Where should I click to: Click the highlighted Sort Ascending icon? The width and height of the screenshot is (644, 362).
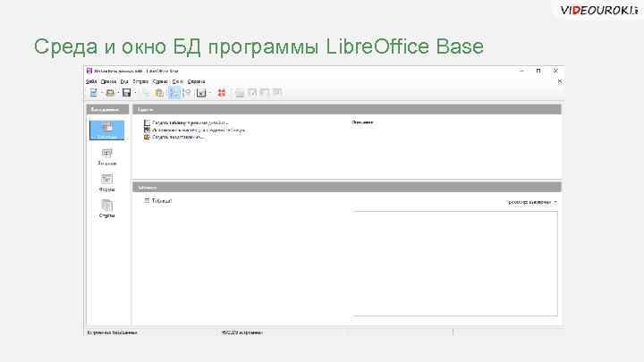(x=174, y=93)
